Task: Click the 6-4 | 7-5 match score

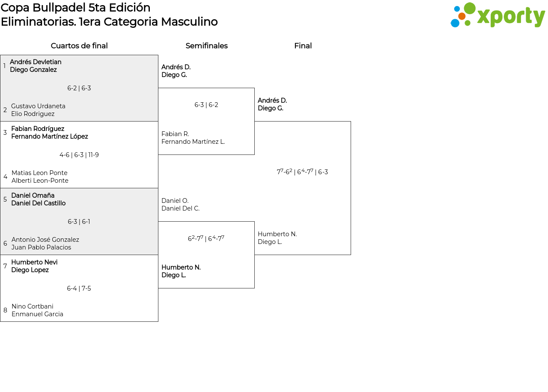Action: click(79, 288)
